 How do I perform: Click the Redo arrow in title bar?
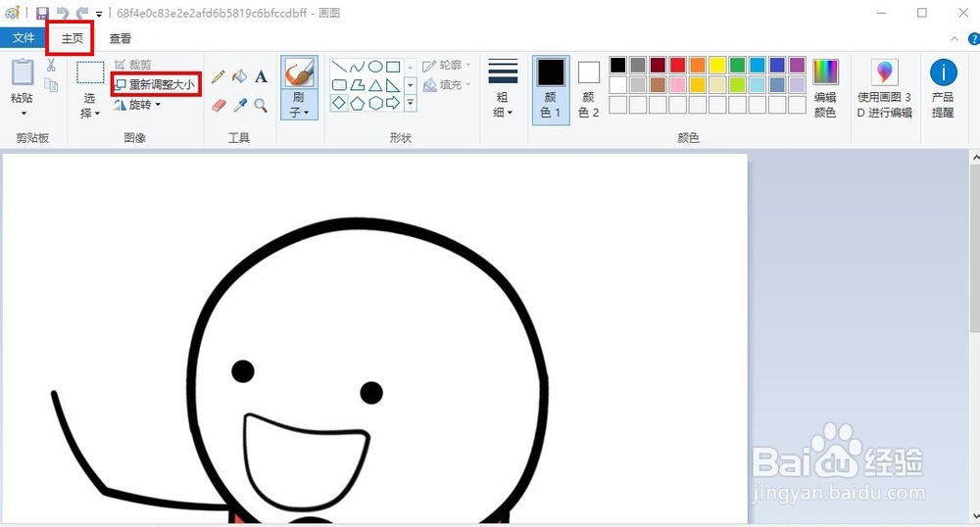coord(82,13)
